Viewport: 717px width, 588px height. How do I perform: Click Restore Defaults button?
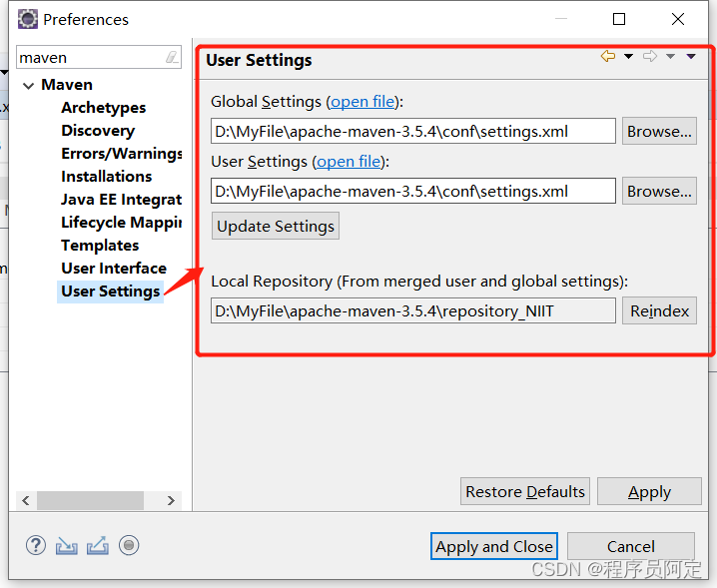pos(525,491)
